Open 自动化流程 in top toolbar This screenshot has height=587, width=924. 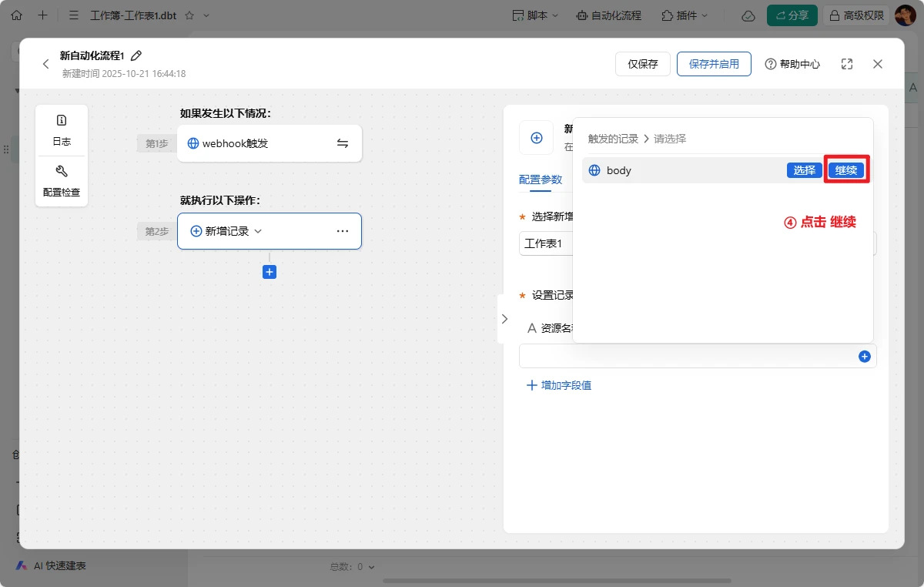click(608, 15)
